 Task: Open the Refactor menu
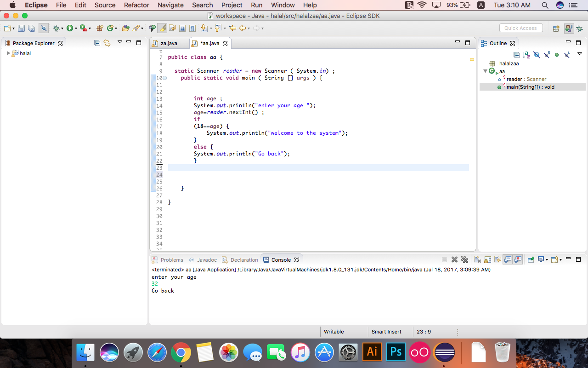click(136, 5)
